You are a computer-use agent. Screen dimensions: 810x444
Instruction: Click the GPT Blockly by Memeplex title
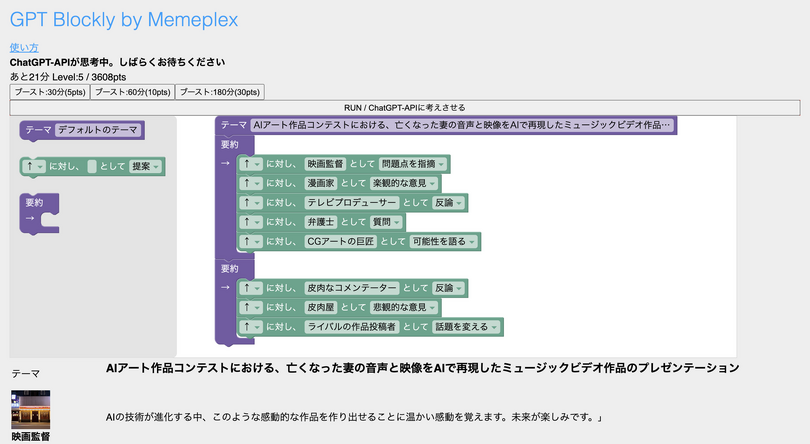[124, 20]
